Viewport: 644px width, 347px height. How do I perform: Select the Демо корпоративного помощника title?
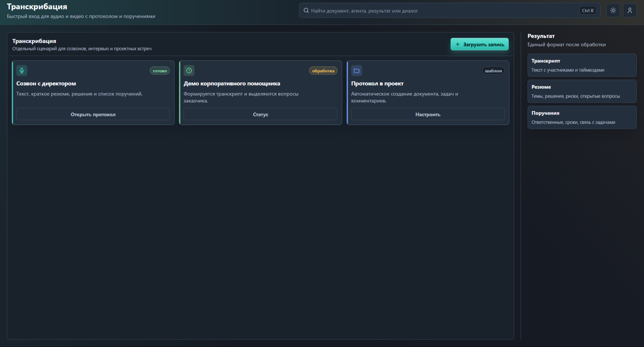pos(232,83)
